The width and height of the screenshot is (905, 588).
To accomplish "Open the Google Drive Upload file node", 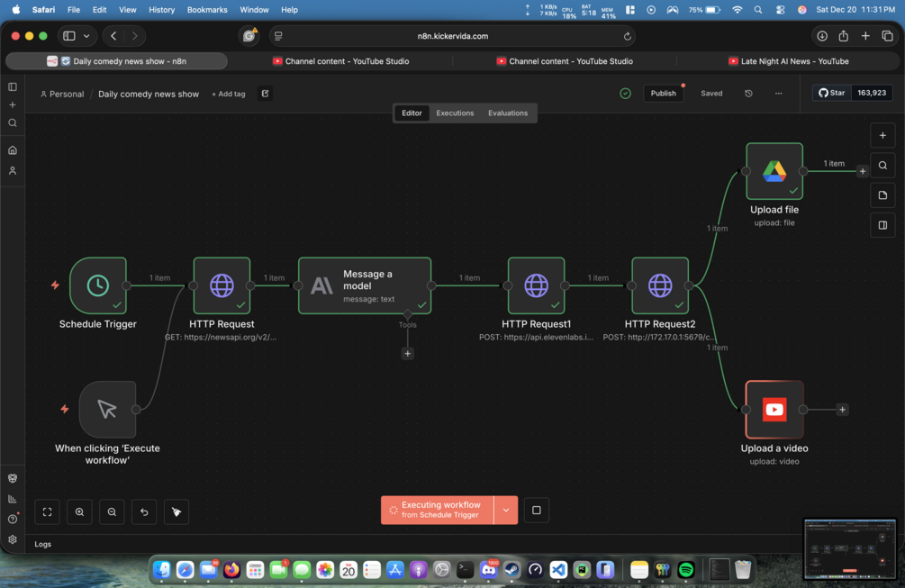I will [x=774, y=171].
